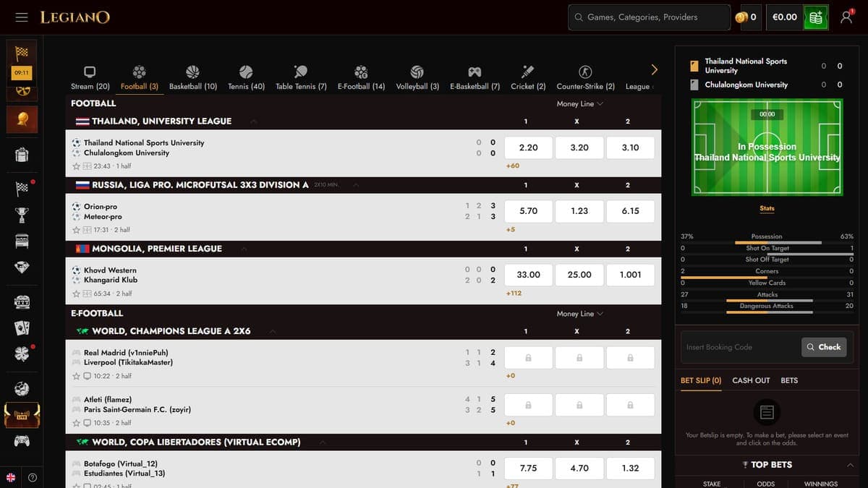
Task: Open the four-leaf clover sidebar icon
Action: [22, 354]
